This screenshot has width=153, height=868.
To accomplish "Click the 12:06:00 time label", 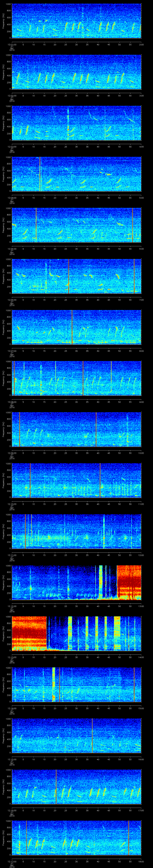I will tap(12, 300).
